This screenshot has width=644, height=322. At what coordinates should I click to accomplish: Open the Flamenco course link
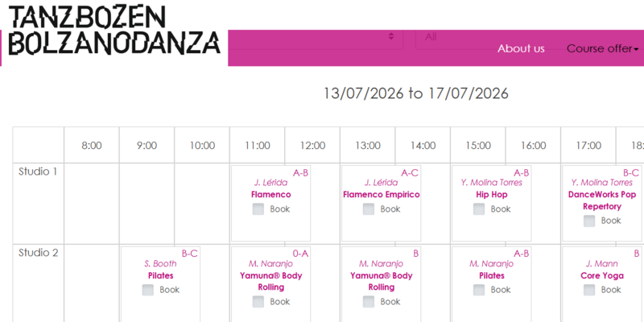click(x=270, y=195)
